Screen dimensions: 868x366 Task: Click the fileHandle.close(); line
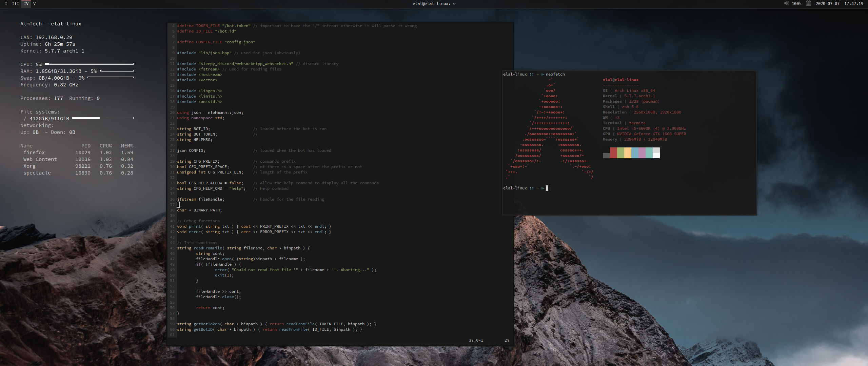(x=218, y=297)
